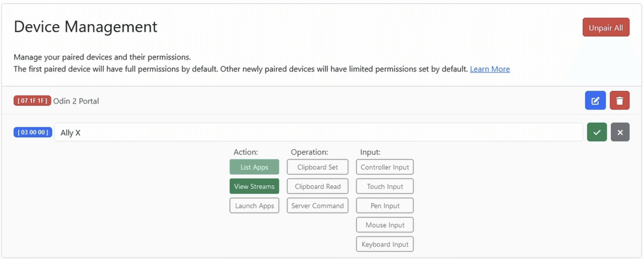Enable Pen Input for Ally X
Image resolution: width=644 pixels, height=259 pixels.
(384, 206)
